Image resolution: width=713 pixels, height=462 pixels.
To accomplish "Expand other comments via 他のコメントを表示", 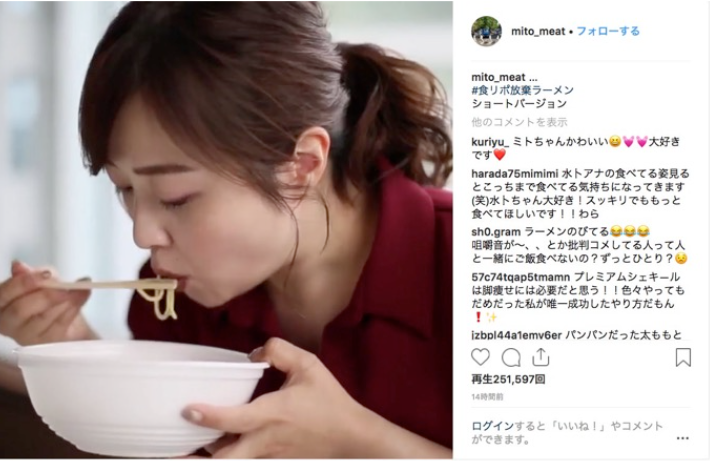I will coord(519,122).
